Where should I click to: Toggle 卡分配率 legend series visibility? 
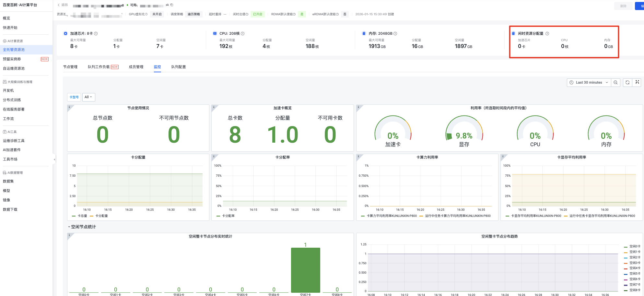228,216
